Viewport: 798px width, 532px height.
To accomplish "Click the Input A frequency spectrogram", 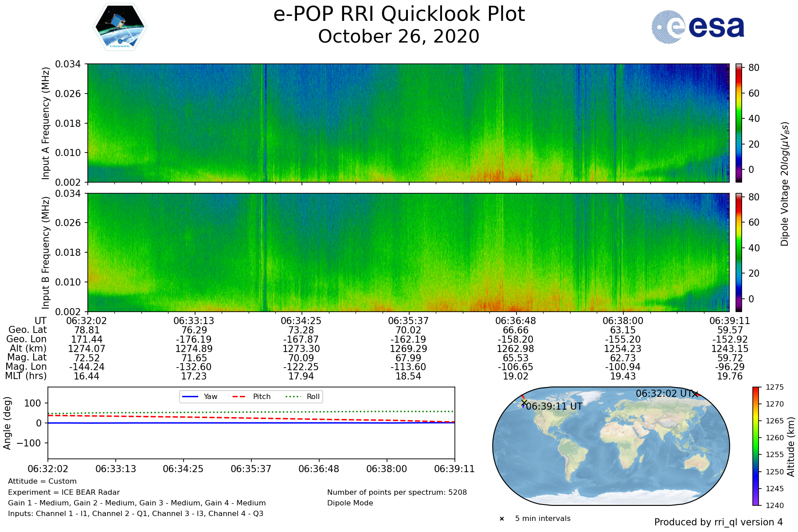I will (x=408, y=123).
